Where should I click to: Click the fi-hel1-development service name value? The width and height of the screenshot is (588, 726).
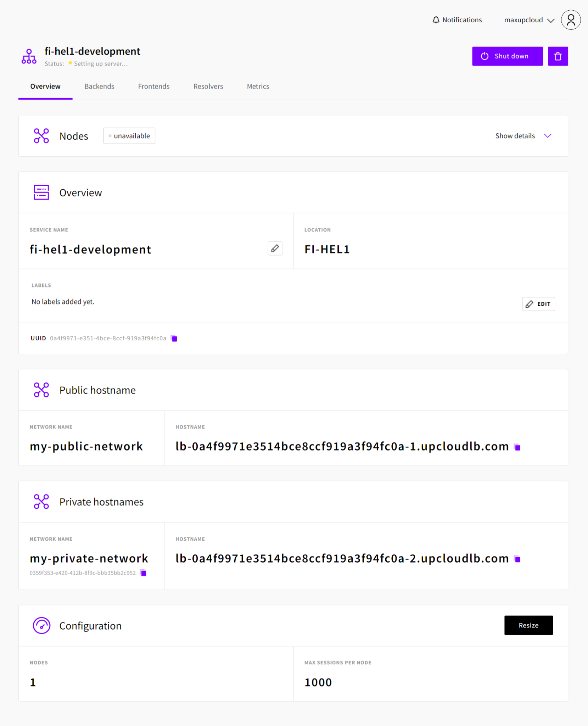click(90, 249)
